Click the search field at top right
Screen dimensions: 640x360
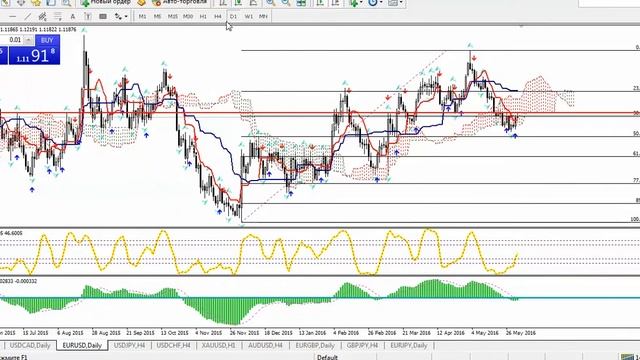[609, 3]
